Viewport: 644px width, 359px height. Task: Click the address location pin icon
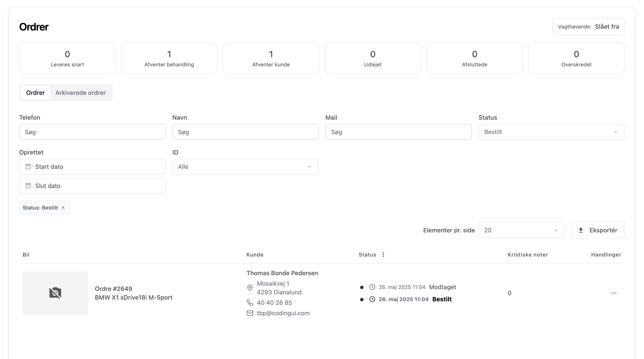pos(250,288)
